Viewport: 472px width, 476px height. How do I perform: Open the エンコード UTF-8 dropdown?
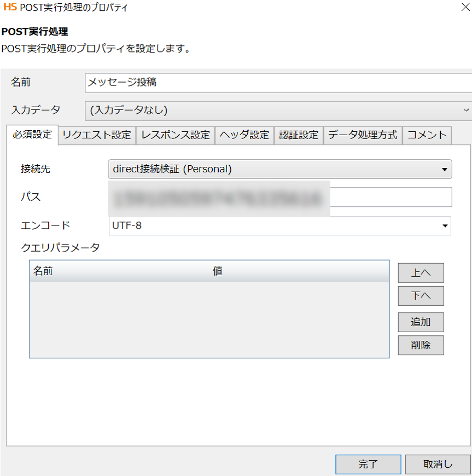(x=280, y=226)
